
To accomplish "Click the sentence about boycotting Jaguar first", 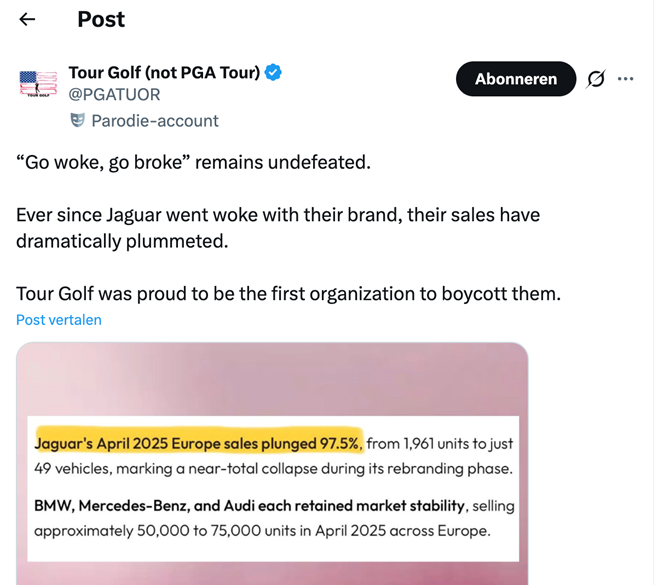I will point(288,294).
